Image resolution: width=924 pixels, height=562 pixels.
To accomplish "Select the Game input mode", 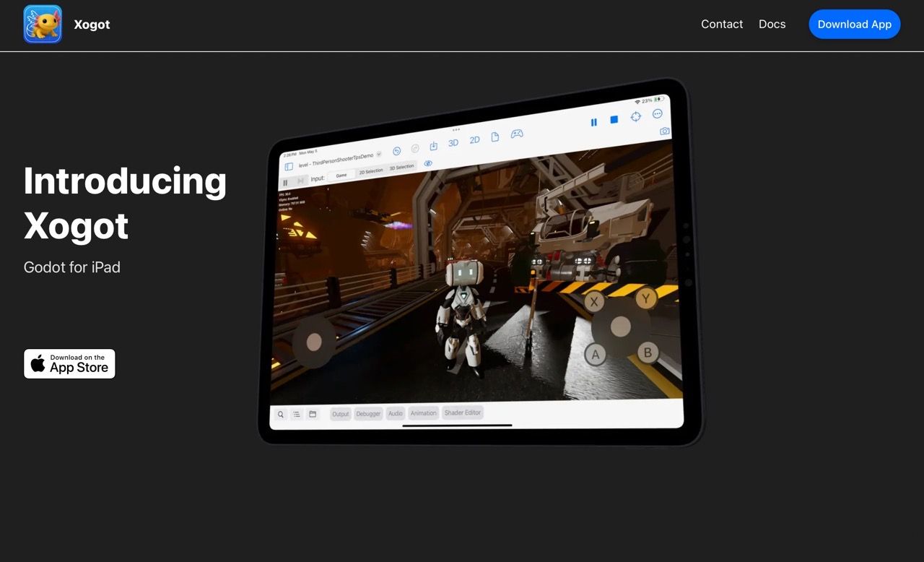I will 341,175.
